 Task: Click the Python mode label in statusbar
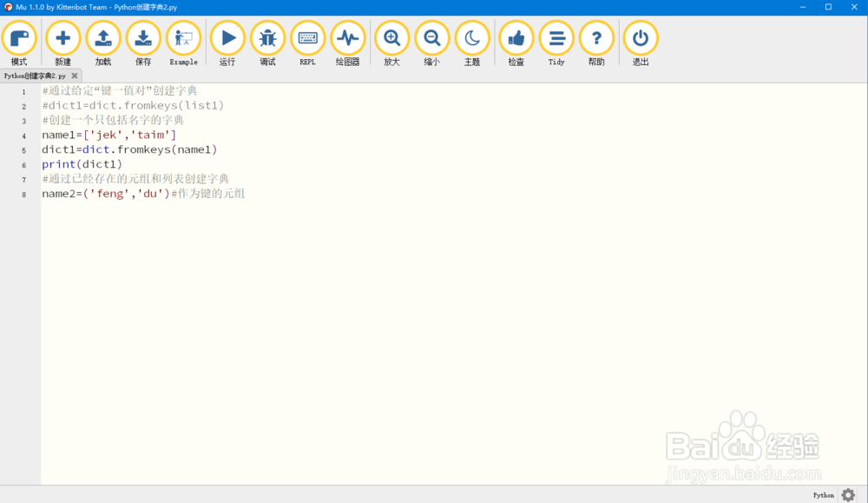coord(823,494)
